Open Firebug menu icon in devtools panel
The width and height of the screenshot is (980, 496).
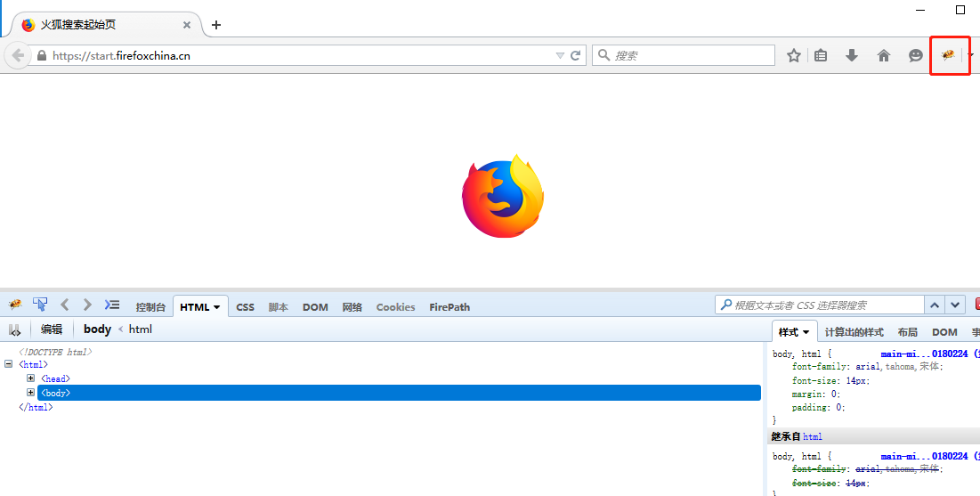pos(15,305)
